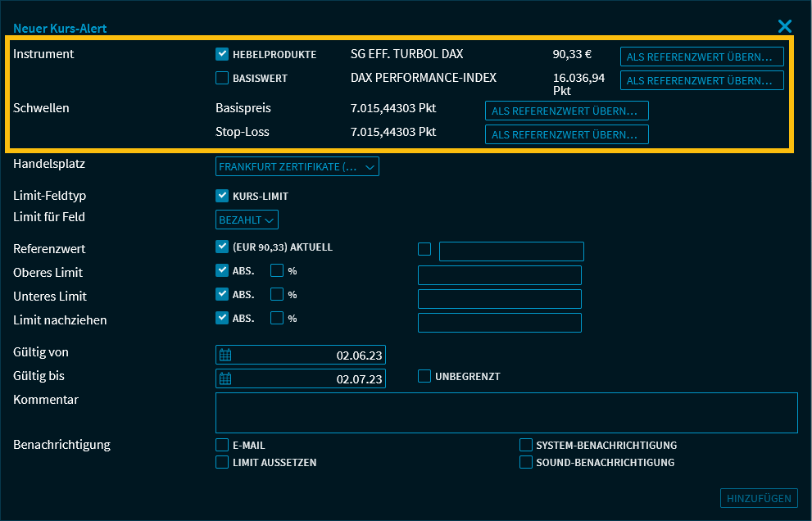Check the custom Referenzwert checkbox
The width and height of the screenshot is (812, 521).
[424, 248]
